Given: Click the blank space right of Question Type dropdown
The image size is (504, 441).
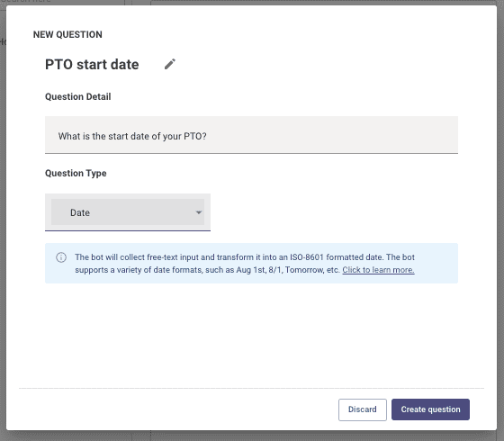Looking at the screenshot, I should click(x=334, y=212).
